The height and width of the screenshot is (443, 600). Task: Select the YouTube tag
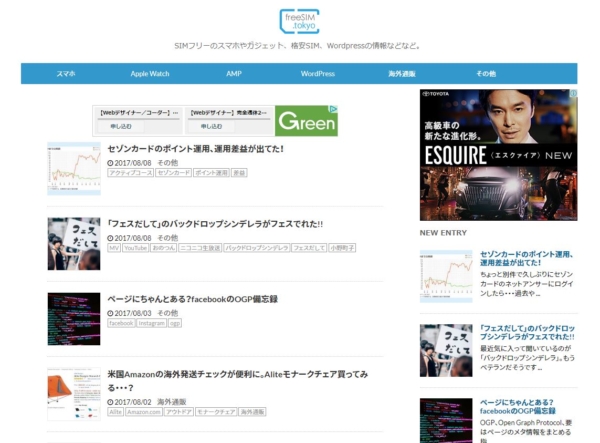click(136, 248)
